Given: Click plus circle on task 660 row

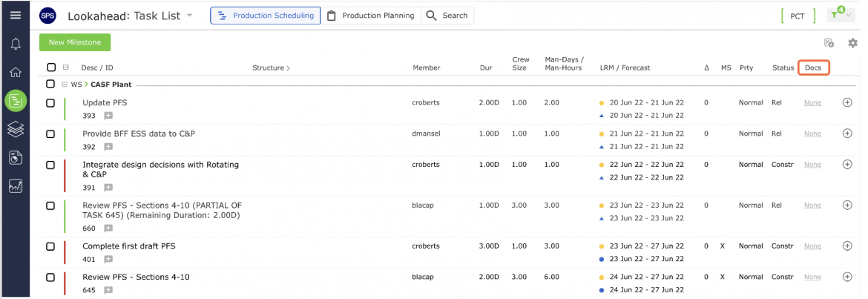Looking at the screenshot, I should pyautogui.click(x=847, y=205).
